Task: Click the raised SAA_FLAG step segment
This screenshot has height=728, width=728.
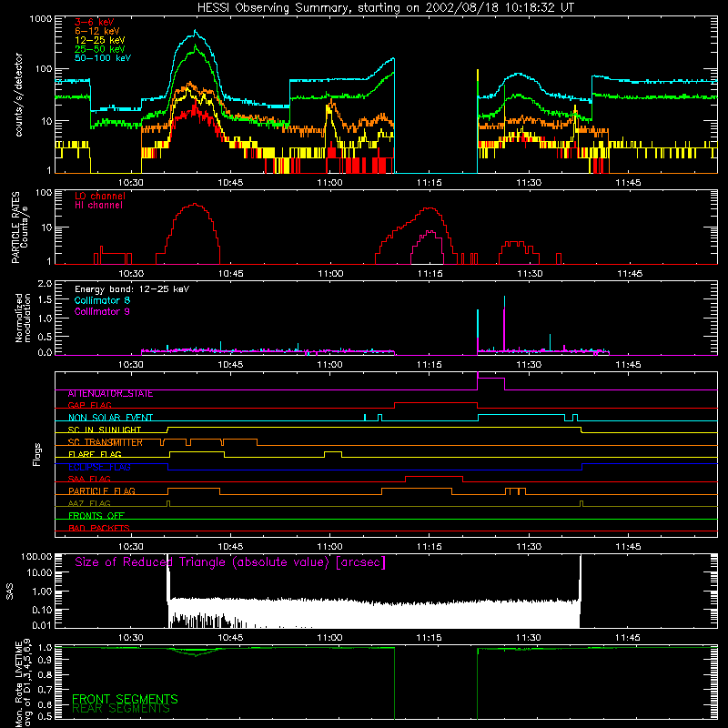Action: coord(434,477)
